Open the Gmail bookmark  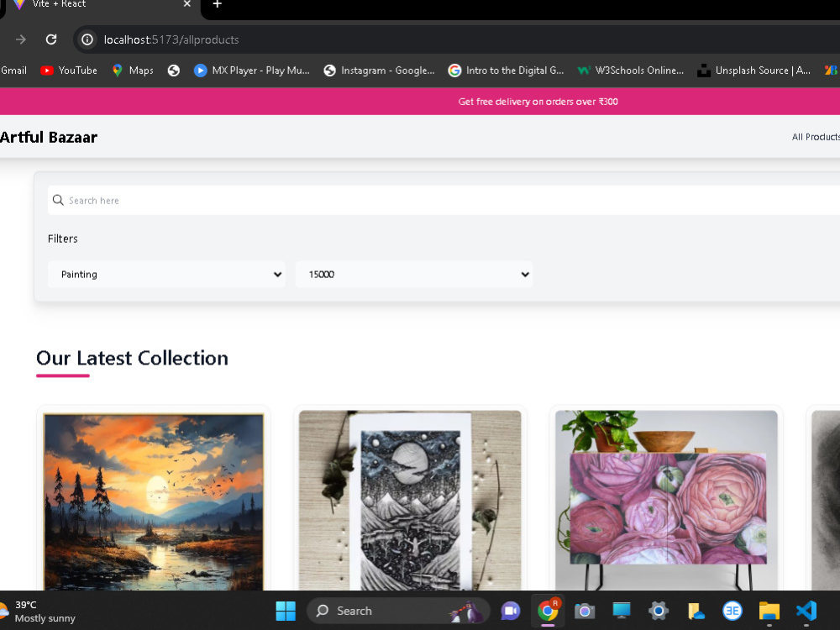click(x=13, y=71)
